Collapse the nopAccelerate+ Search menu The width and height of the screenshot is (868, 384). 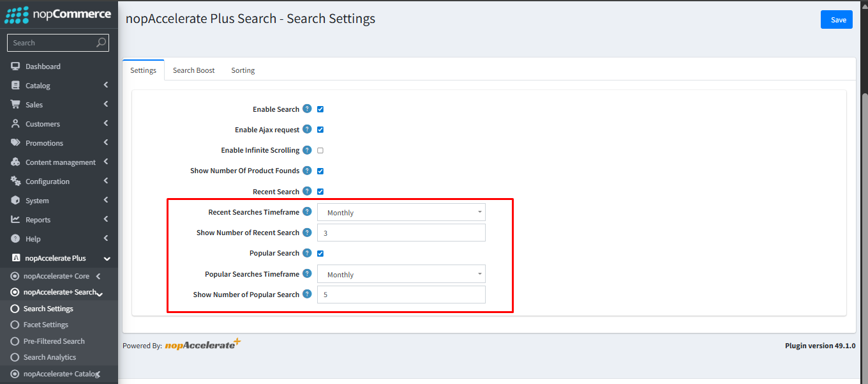tap(99, 293)
